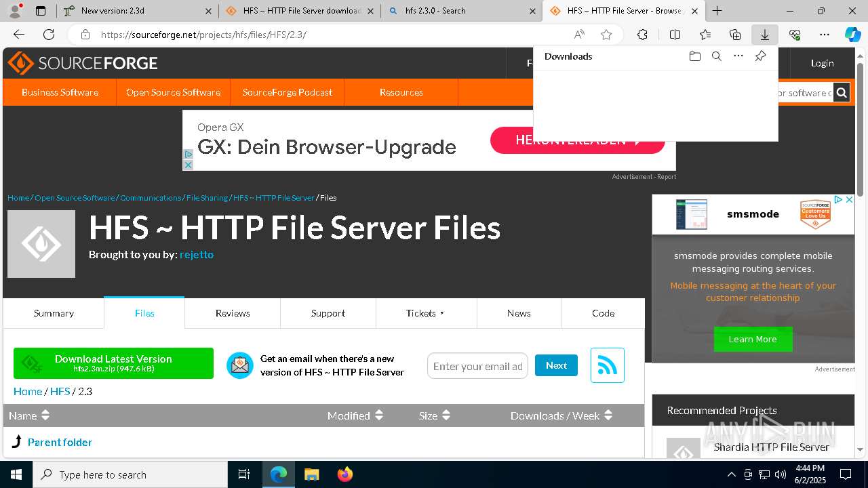Open rejetto author link

197,254
